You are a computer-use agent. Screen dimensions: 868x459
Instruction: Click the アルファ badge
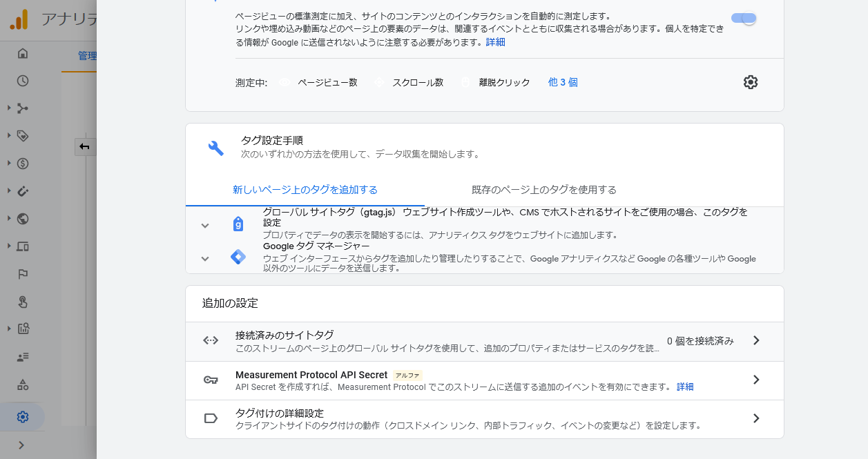[x=407, y=375]
